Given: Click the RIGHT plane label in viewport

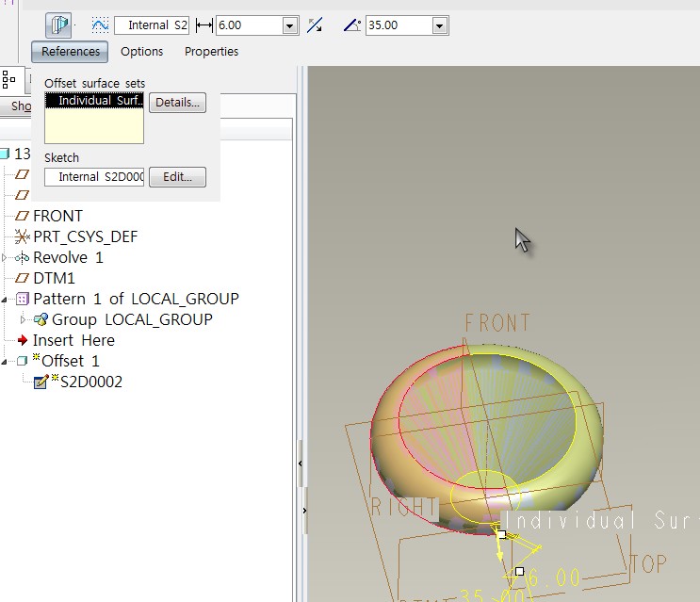Looking at the screenshot, I should click(404, 508).
